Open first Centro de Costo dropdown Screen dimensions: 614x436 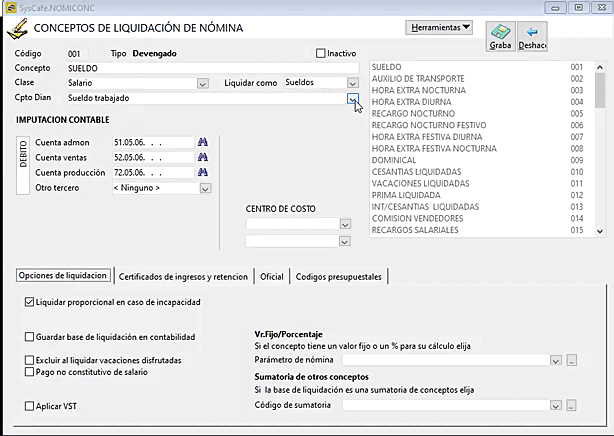point(345,224)
